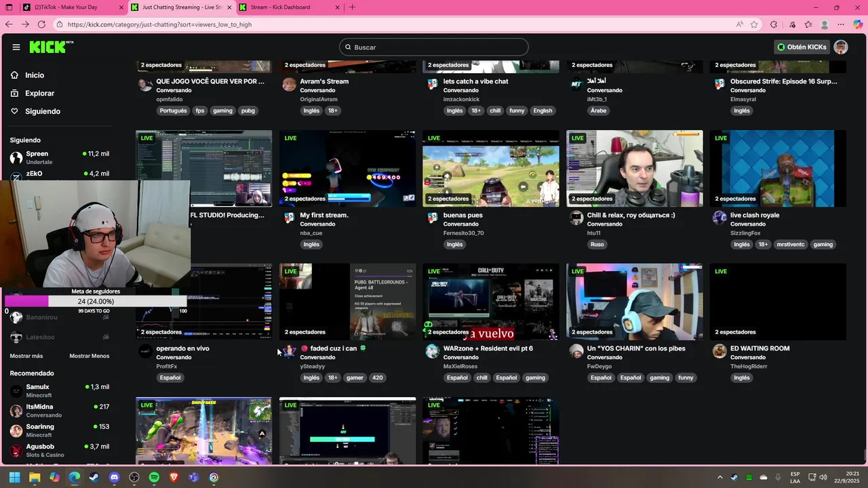Viewport: 868px width, 488px height.
Task: Open 'operando en vivo' stream title
Action: (182, 348)
